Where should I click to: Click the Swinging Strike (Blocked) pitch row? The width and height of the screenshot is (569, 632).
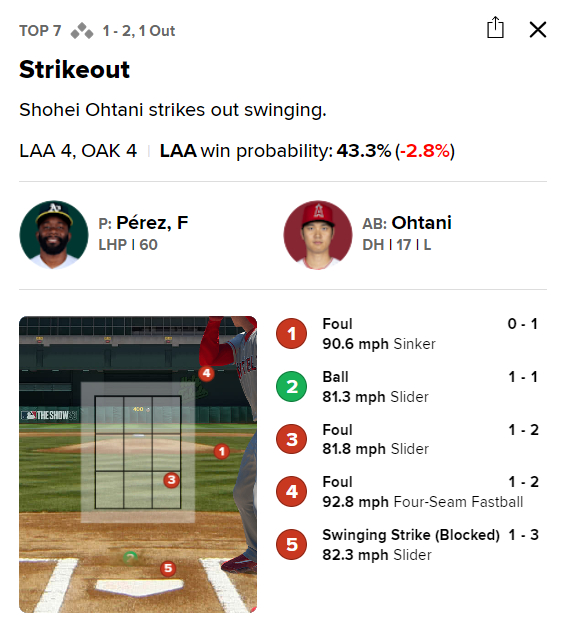pos(407,545)
